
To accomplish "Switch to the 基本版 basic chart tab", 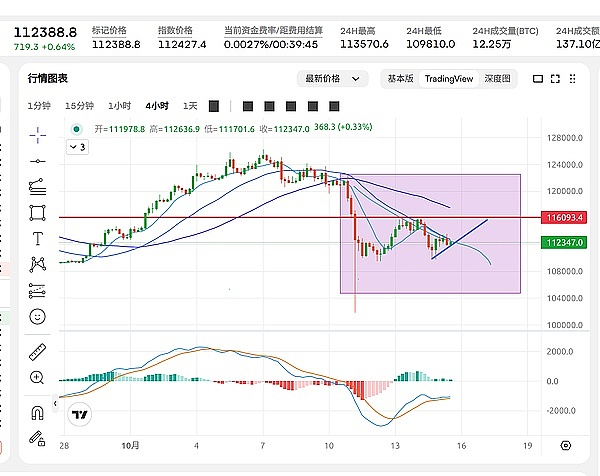I will pyautogui.click(x=401, y=79).
